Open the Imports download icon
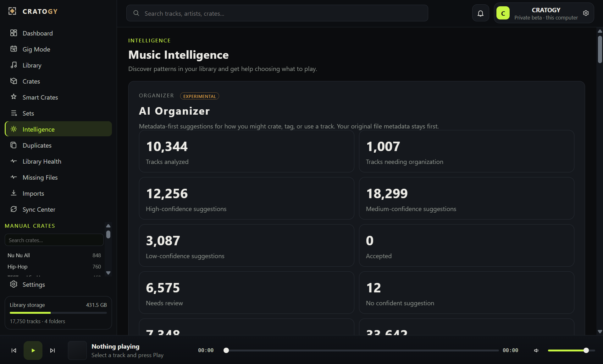The image size is (603, 364). click(14, 193)
